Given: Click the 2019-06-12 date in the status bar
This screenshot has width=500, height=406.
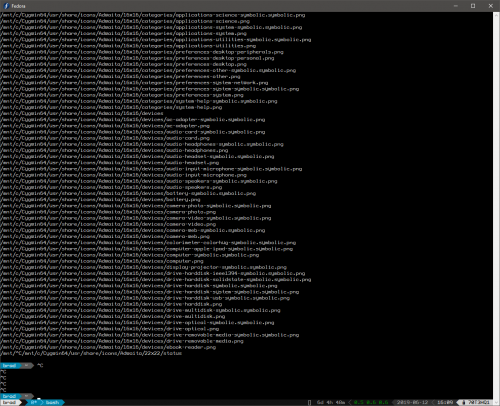Looking at the screenshot, I should 412,402.
